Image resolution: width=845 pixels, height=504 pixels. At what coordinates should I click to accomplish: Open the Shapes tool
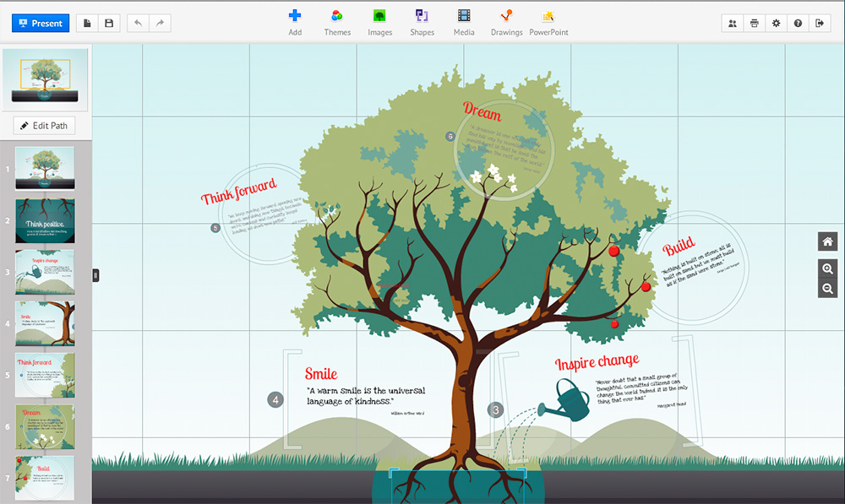(x=422, y=21)
